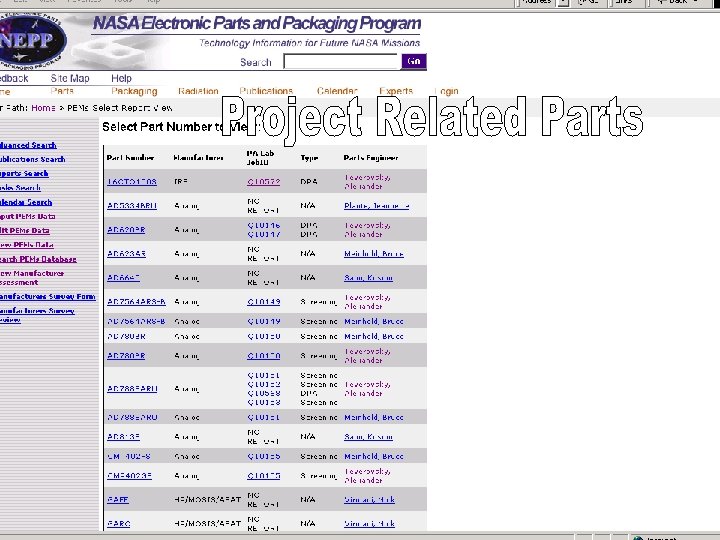The height and width of the screenshot is (540, 720).
Task: Open the Site Map link
Action: 70,78
